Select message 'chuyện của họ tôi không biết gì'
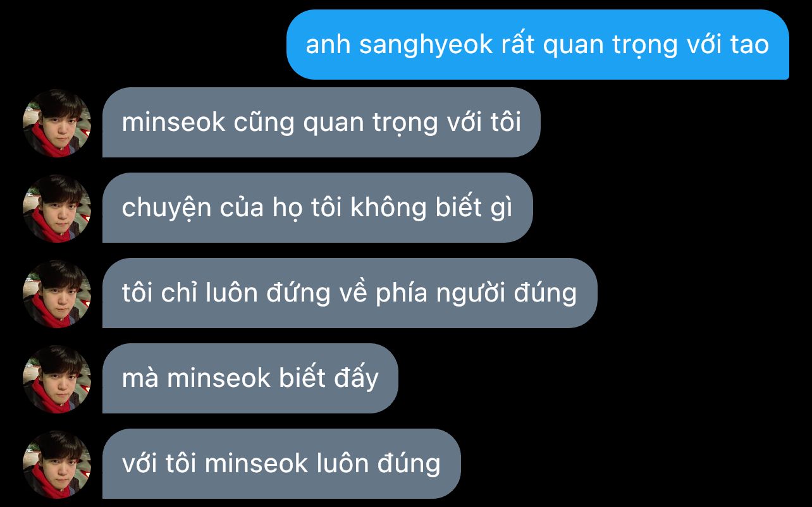Viewport: 812px width, 507px height. pyautogui.click(x=317, y=208)
